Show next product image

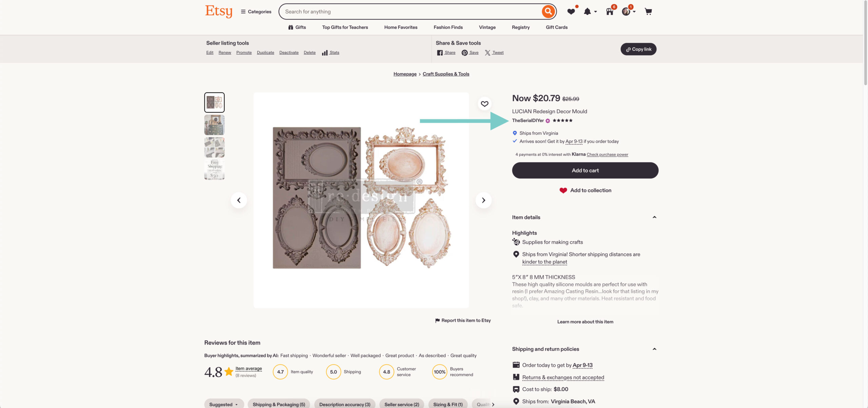(x=484, y=200)
